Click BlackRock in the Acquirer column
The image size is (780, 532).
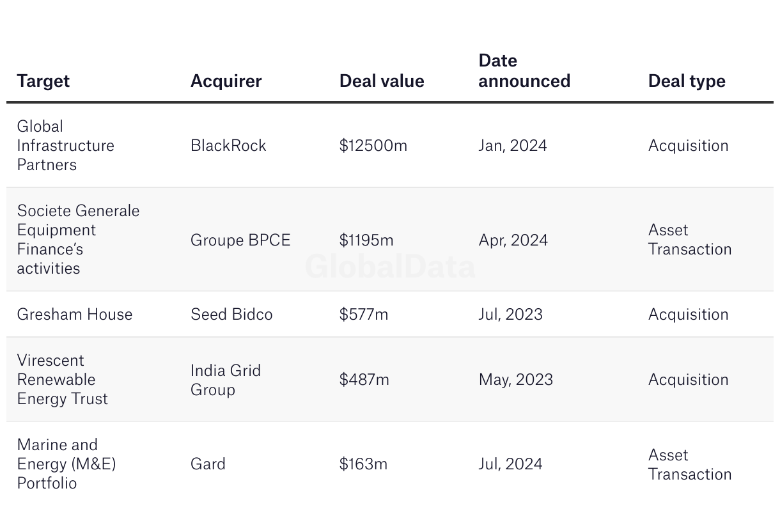point(228,145)
